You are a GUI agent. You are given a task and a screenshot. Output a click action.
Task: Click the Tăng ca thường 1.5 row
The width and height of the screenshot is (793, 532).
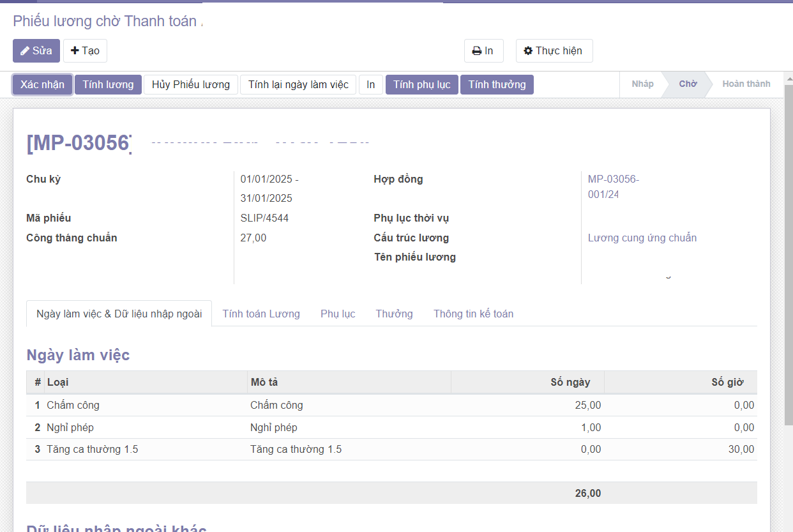(93, 450)
